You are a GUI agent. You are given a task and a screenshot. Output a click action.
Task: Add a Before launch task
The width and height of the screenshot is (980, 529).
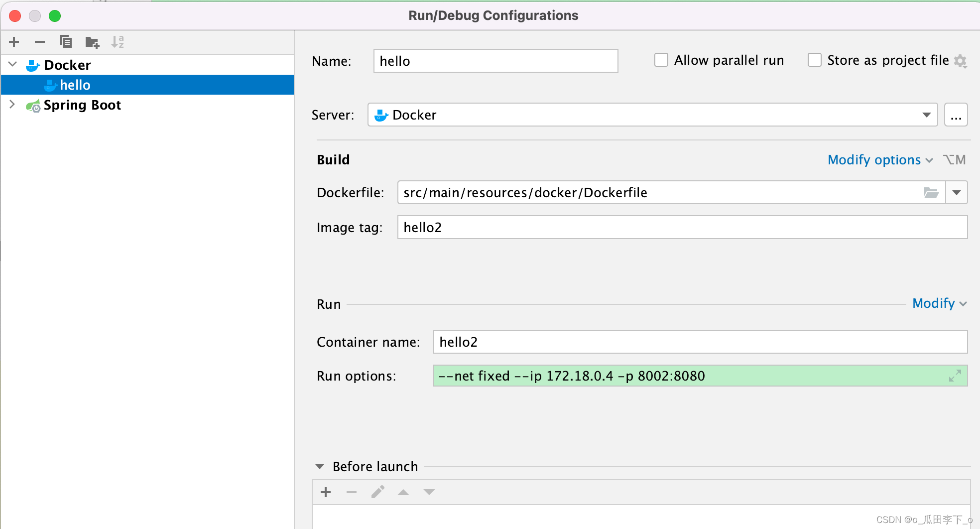pyautogui.click(x=326, y=492)
